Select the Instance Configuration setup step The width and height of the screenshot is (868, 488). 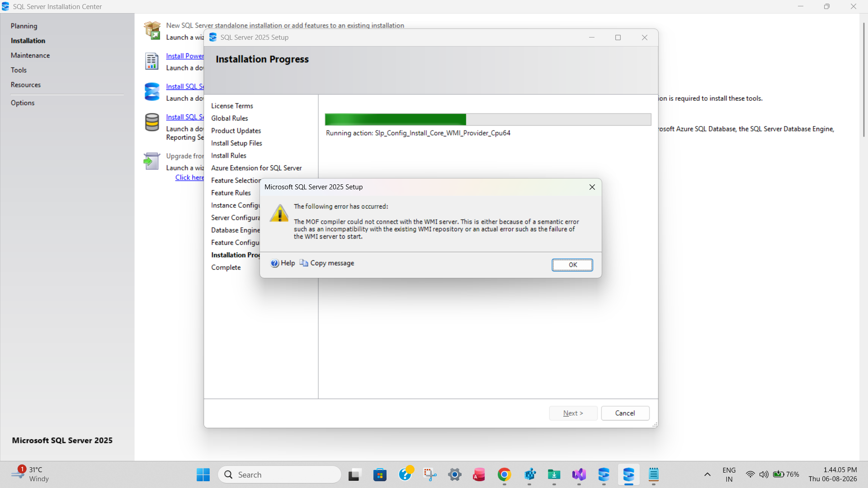click(236, 206)
